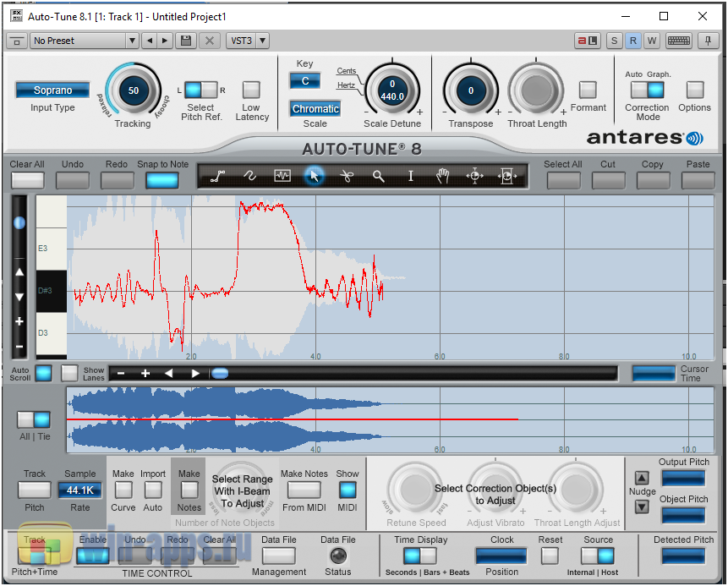Open the Chromatic Scale selector
728x586 pixels.
tap(315, 108)
